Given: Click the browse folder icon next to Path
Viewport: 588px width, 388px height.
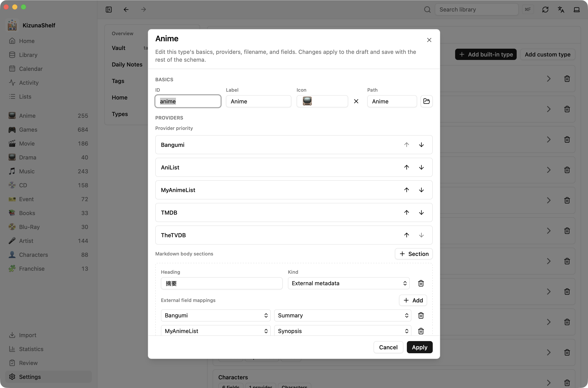Looking at the screenshot, I should point(426,101).
